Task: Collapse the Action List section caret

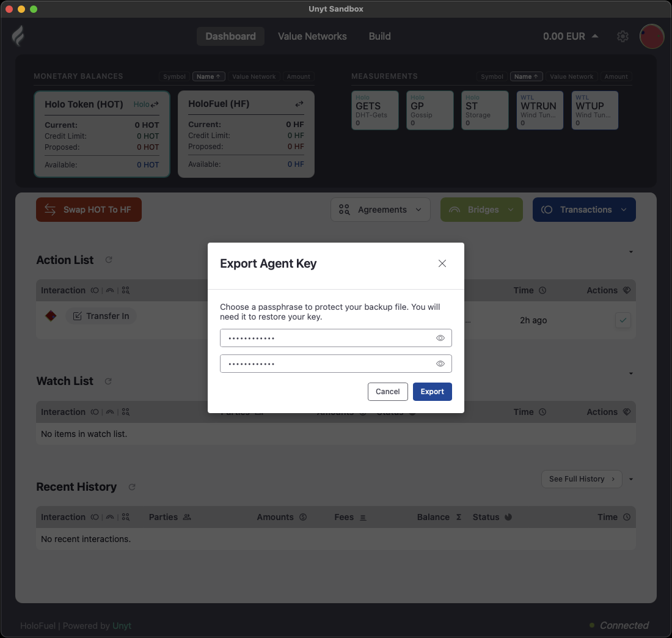Action: [631, 252]
